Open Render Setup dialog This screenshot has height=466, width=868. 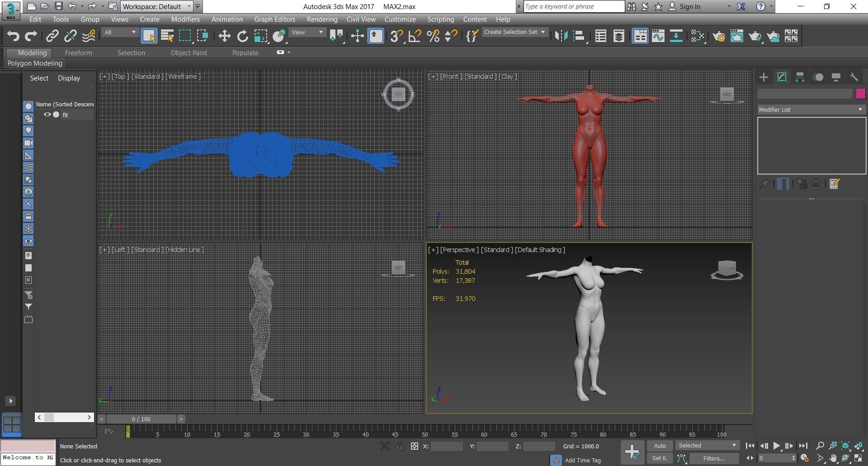719,36
